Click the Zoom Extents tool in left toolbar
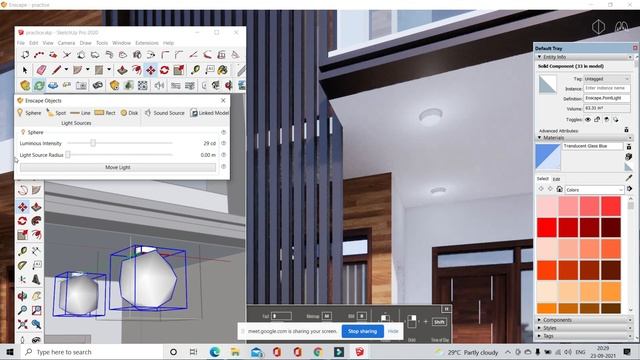This screenshot has width=640, height=360. point(22,324)
